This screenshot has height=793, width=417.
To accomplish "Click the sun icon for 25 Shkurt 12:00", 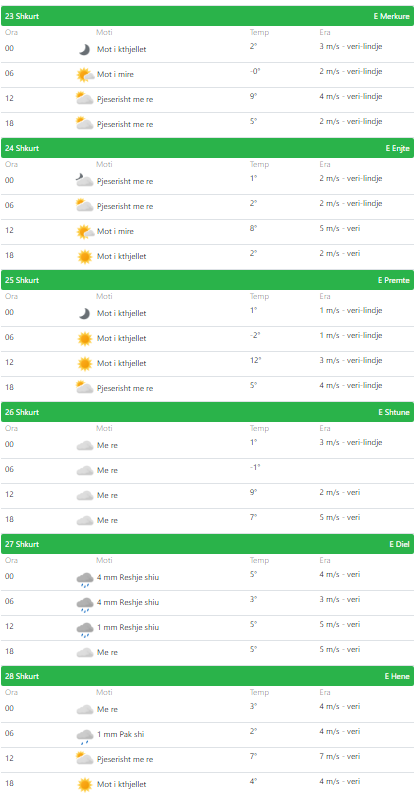I will (x=85, y=364).
